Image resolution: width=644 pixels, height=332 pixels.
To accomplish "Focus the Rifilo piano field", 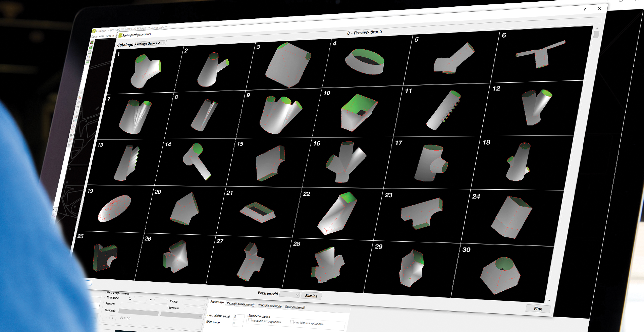I will (237, 323).
